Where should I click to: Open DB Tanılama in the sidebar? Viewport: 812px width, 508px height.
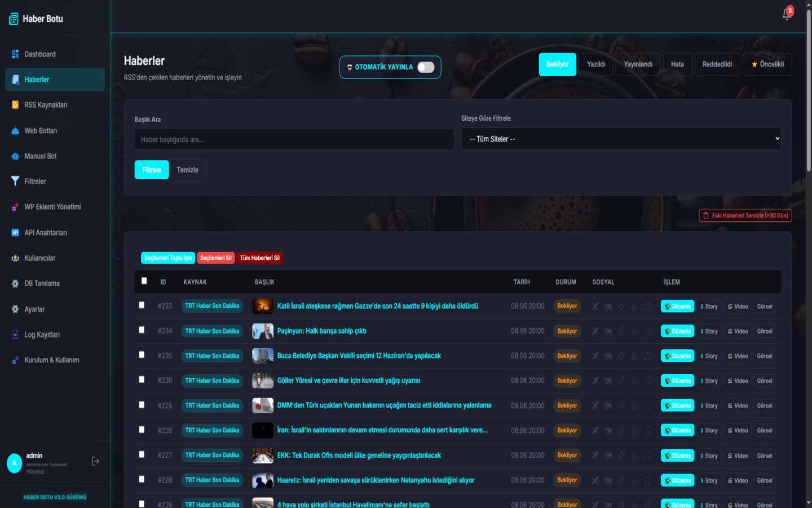click(55, 283)
